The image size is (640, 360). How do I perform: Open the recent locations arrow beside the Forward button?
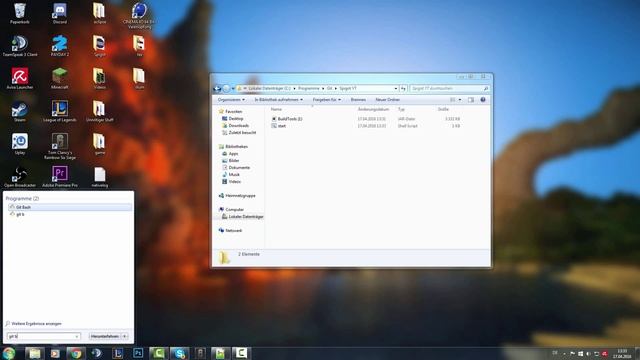[x=233, y=89]
